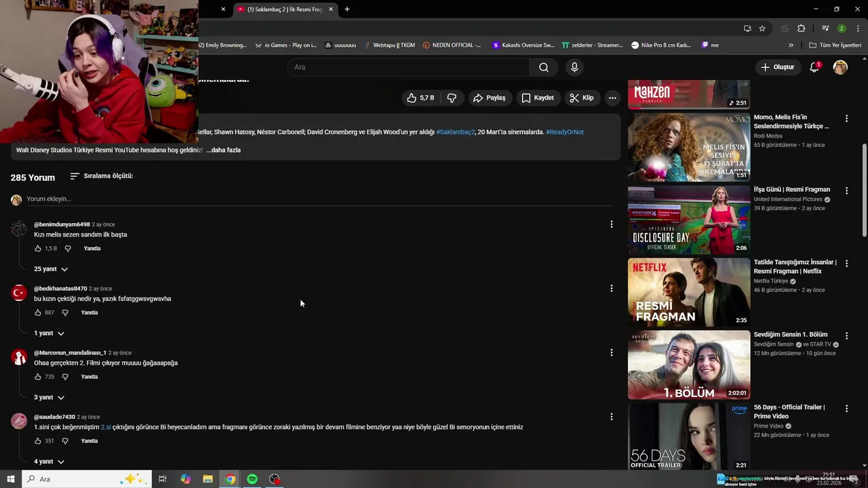Screen dimensions: 868x488
Task: Open options menu for @saudade7430 comment
Action: 611,417
